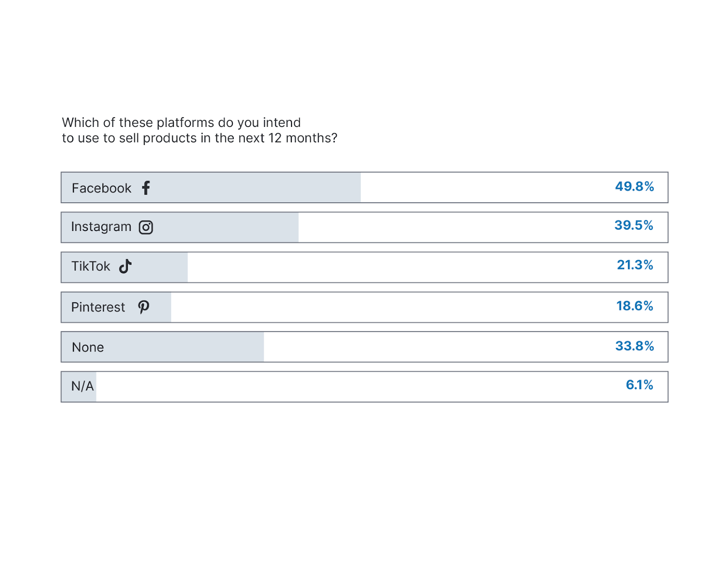The width and height of the screenshot is (728, 562).
Task: Click the 33.8% value for None
Action: point(634,346)
